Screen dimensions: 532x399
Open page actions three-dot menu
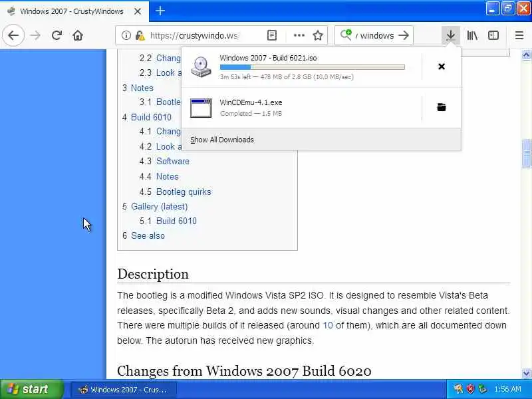pyautogui.click(x=299, y=35)
